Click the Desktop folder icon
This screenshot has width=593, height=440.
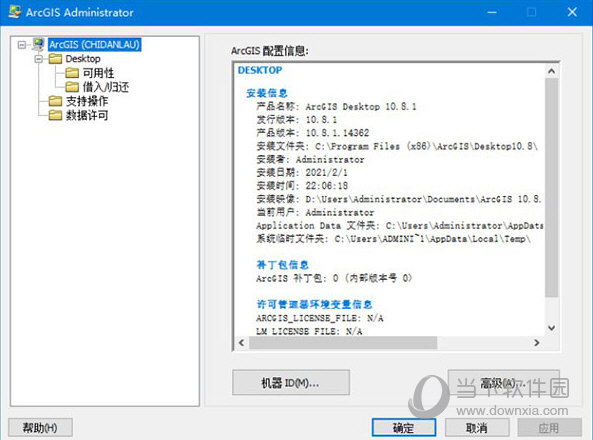tap(56, 59)
